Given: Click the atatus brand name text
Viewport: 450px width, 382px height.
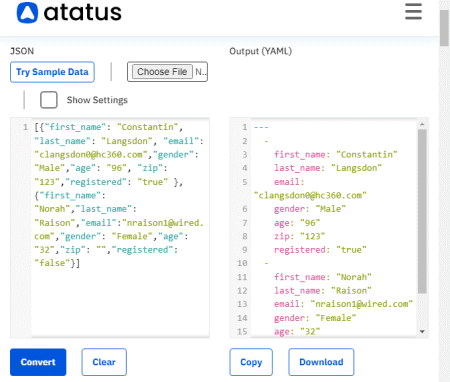Looking at the screenshot, I should 83,13.
